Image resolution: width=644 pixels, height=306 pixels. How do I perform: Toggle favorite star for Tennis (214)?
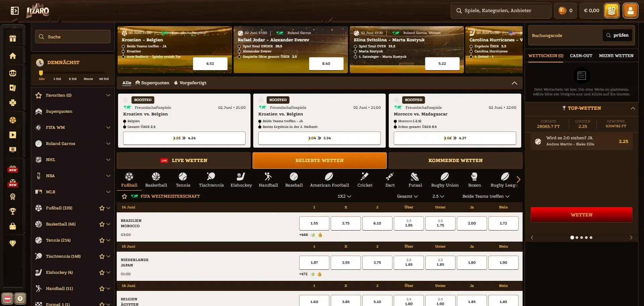pos(102,240)
